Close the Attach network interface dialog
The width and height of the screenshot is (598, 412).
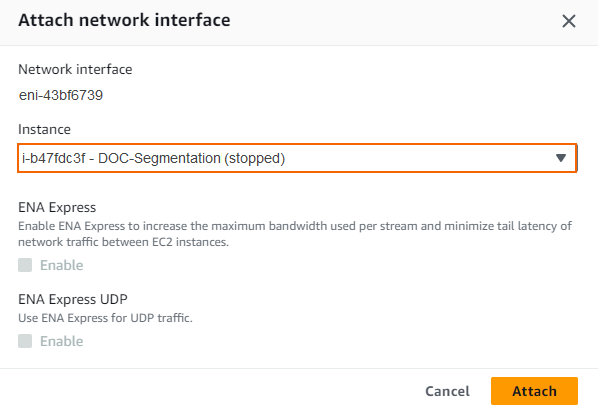pos(569,21)
